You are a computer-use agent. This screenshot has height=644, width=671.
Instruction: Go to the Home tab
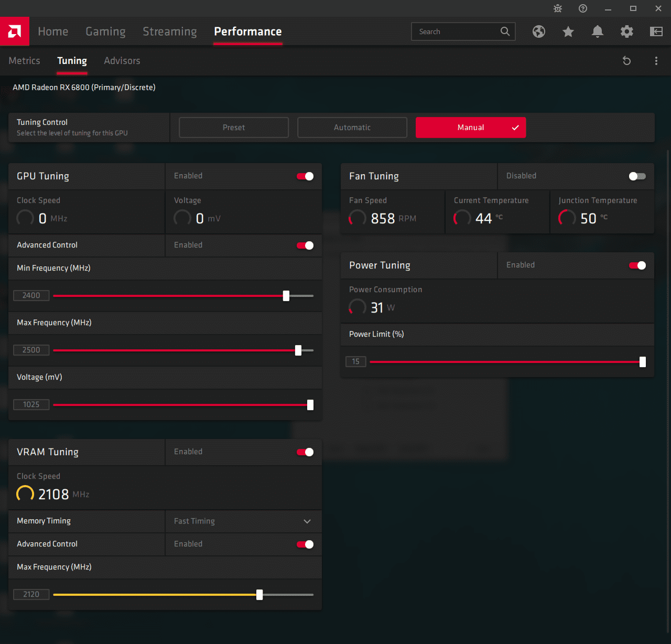(53, 31)
